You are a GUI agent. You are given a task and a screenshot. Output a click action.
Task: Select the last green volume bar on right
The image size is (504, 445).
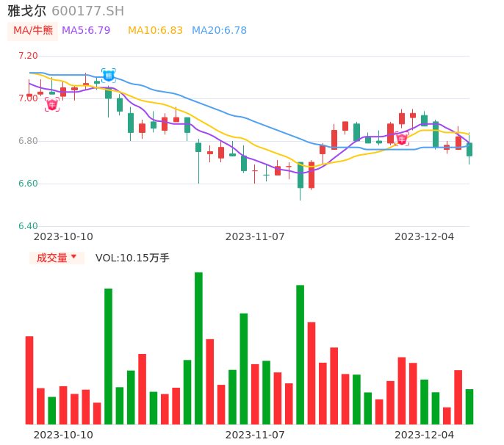tap(469, 406)
